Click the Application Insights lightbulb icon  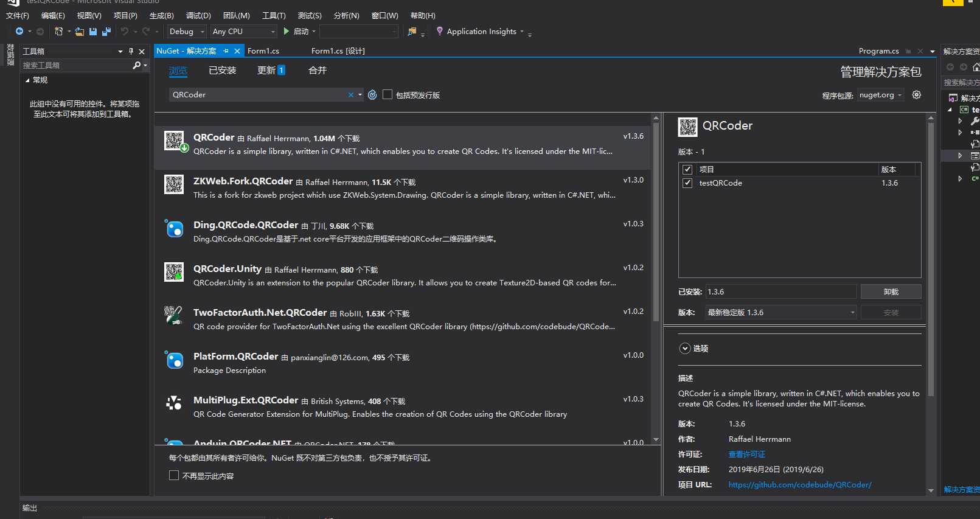(x=440, y=31)
